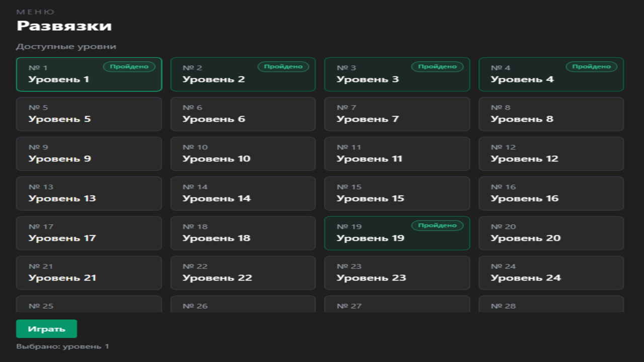Select the Уровень 13 card
This screenshot has width=644, height=362.
pyautogui.click(x=89, y=194)
